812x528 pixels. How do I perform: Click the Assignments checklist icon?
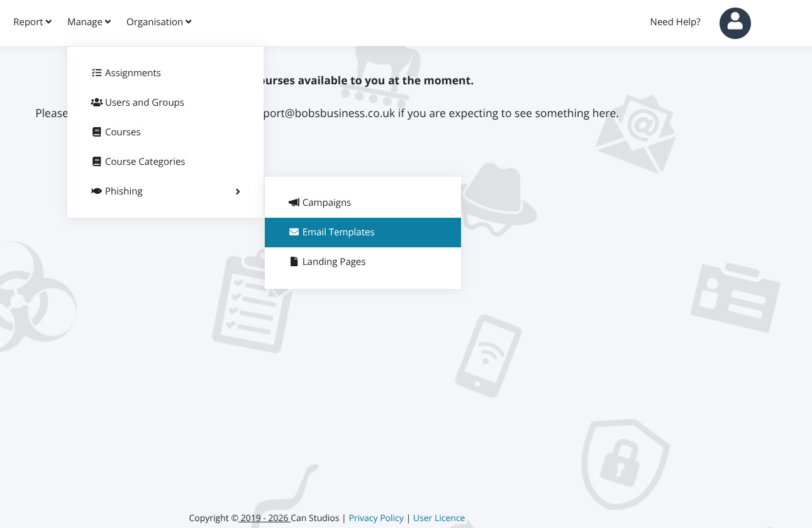(96, 73)
